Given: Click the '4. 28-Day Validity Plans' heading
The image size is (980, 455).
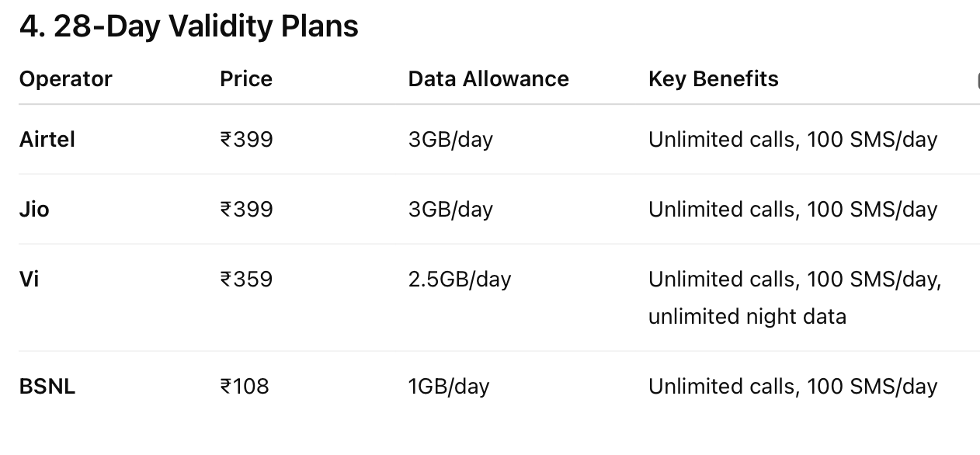Looking at the screenshot, I should point(189,26).
